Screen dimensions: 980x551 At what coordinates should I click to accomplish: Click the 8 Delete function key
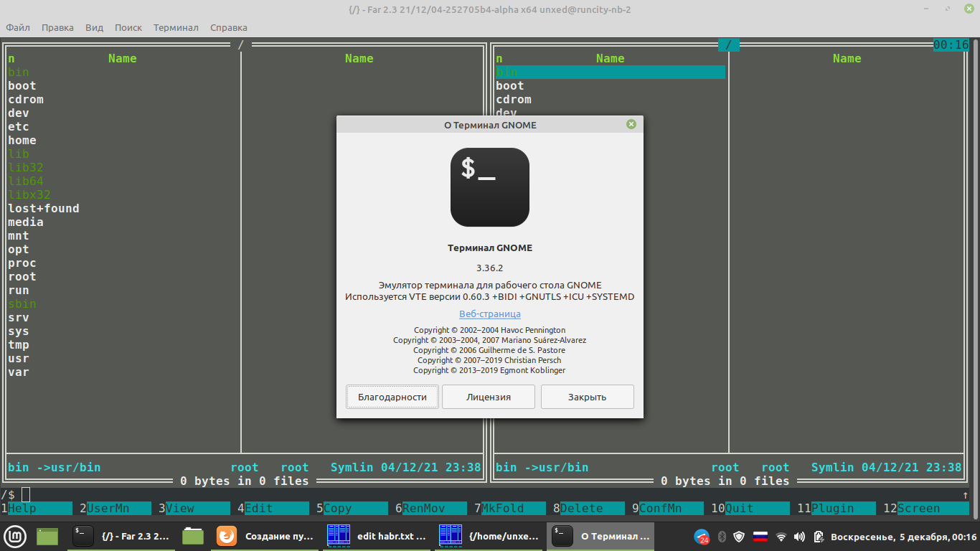589,508
